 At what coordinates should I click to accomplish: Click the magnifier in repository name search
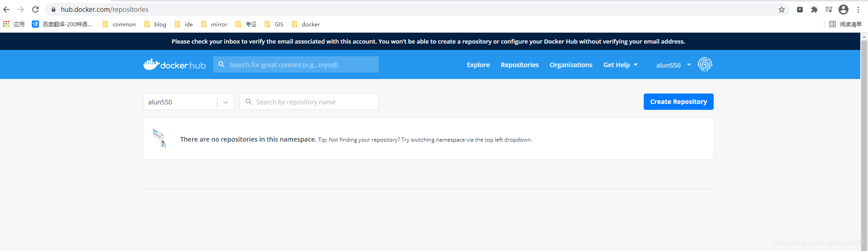tap(249, 102)
